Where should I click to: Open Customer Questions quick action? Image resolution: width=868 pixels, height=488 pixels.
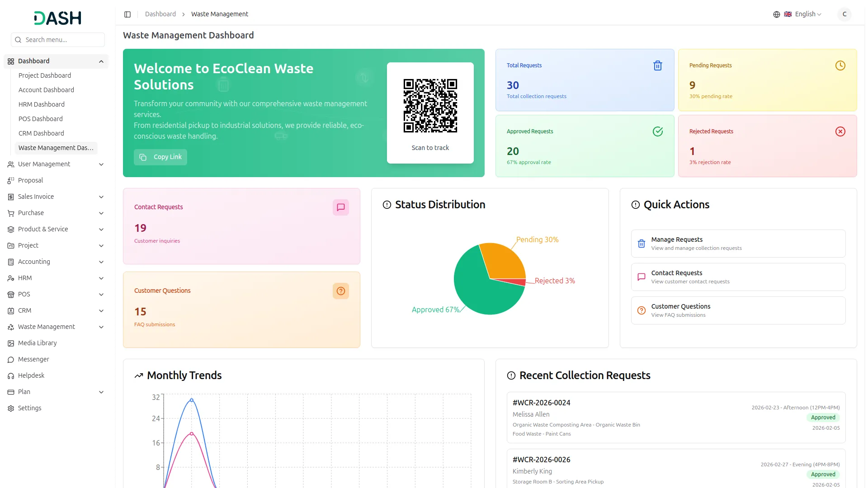pos(738,310)
